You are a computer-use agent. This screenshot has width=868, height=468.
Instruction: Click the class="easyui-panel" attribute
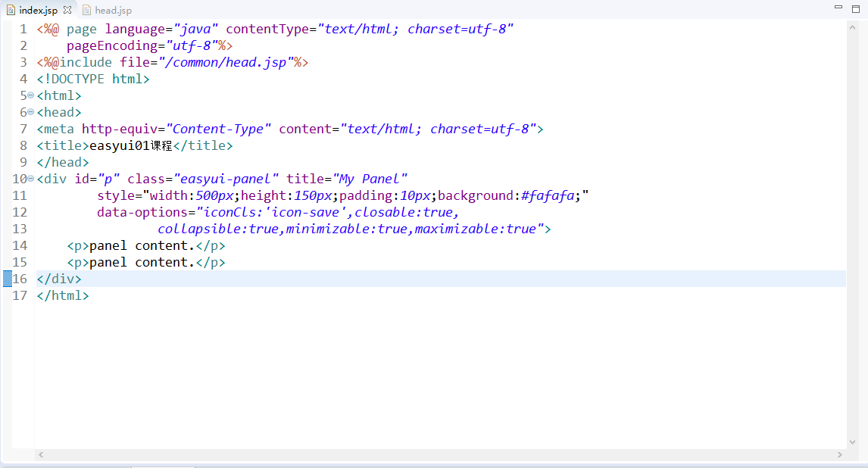pos(202,179)
